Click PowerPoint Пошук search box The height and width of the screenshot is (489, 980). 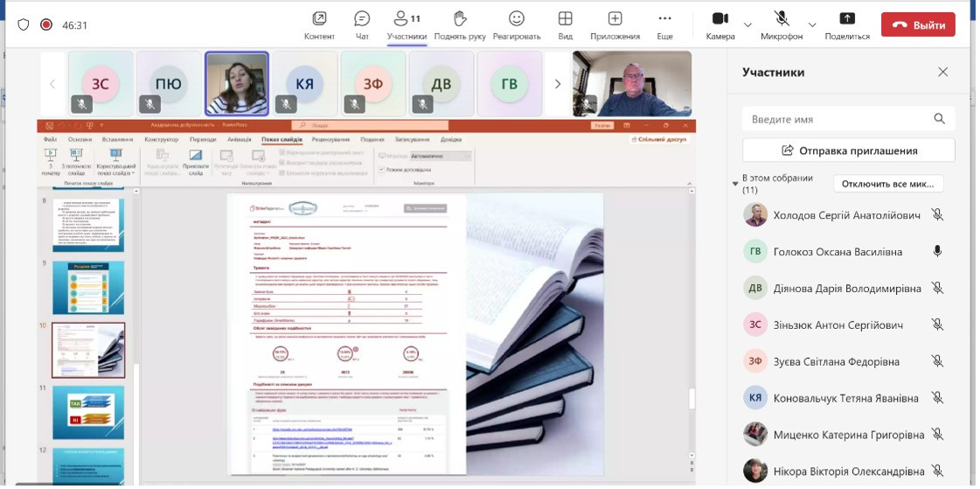tap(370, 126)
